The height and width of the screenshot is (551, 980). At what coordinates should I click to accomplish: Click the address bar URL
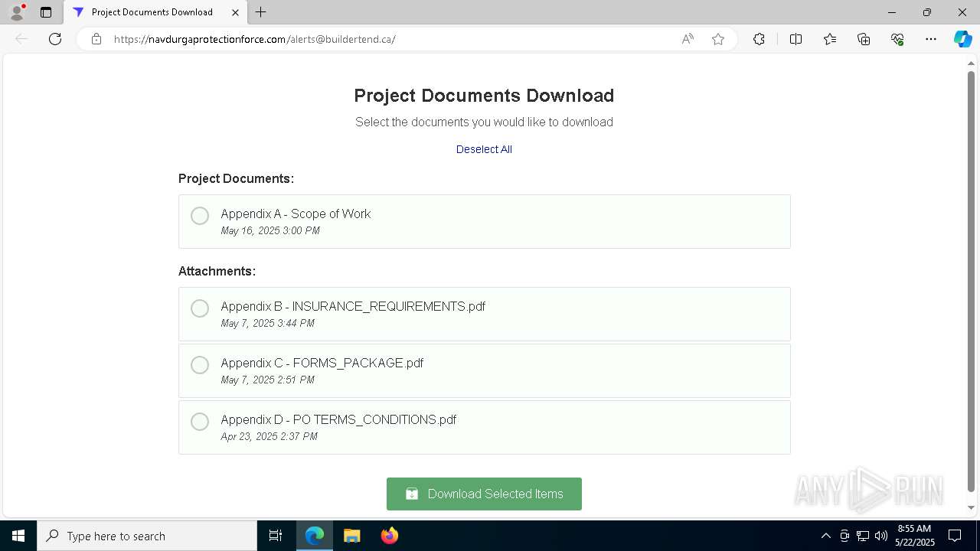point(254,39)
